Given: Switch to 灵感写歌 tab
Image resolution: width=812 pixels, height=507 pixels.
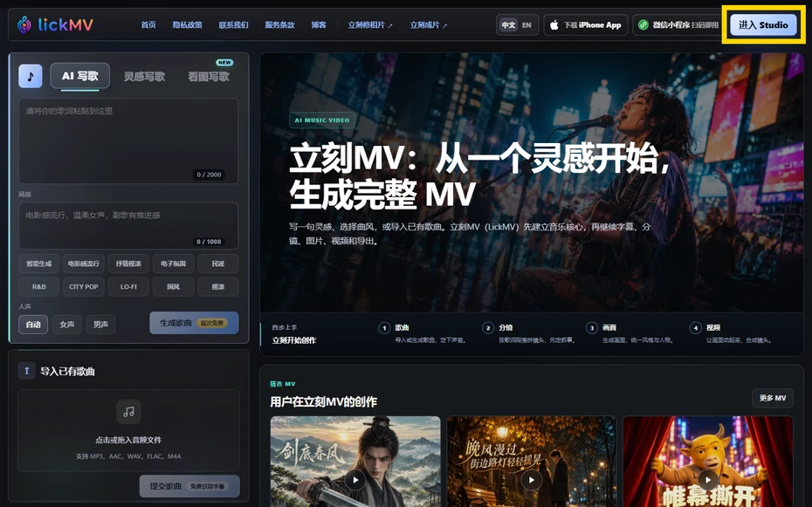Looking at the screenshot, I should coord(144,77).
